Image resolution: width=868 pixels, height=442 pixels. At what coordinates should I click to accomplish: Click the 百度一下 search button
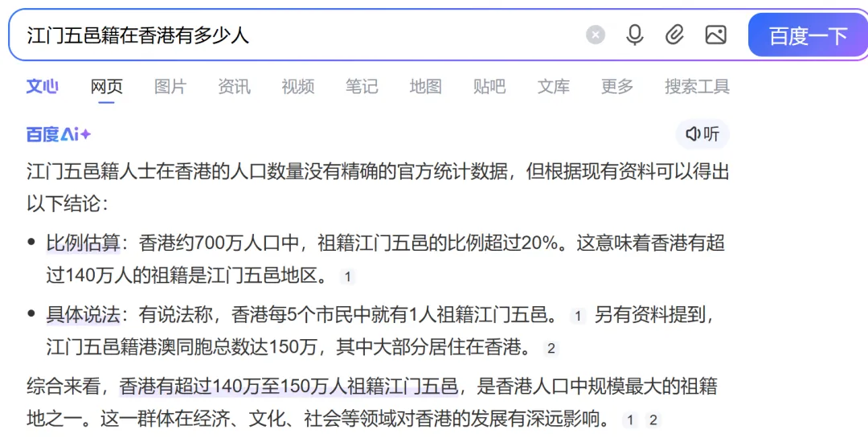[808, 35]
